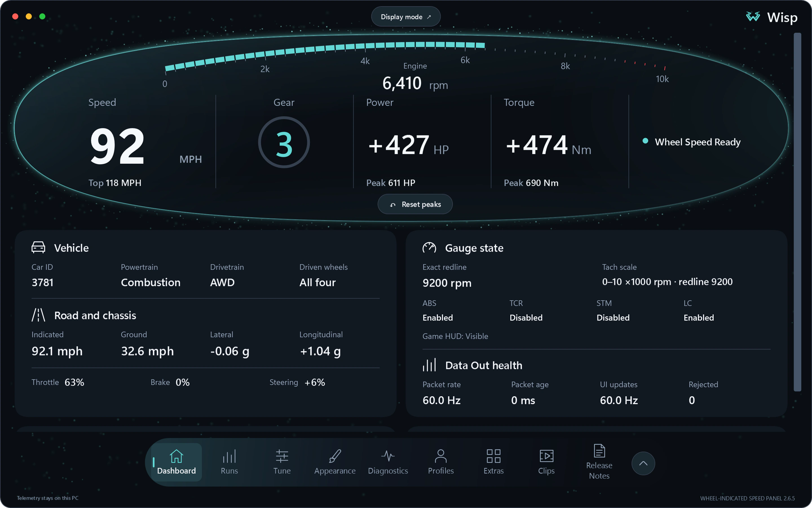Click 'Telemetry stays on this PC' footer text
The image size is (812, 508).
coord(48,498)
